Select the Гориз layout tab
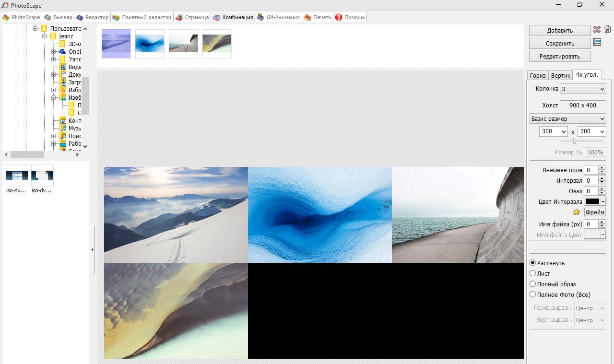 [538, 75]
